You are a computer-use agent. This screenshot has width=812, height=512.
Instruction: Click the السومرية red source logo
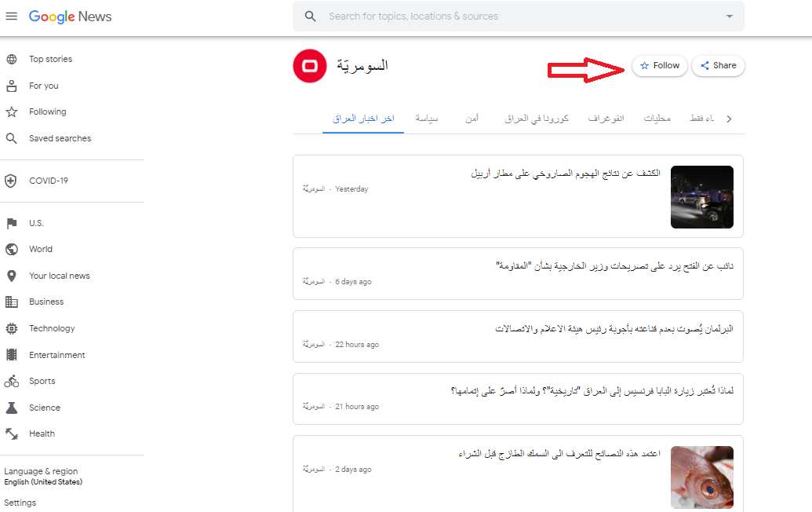309,66
